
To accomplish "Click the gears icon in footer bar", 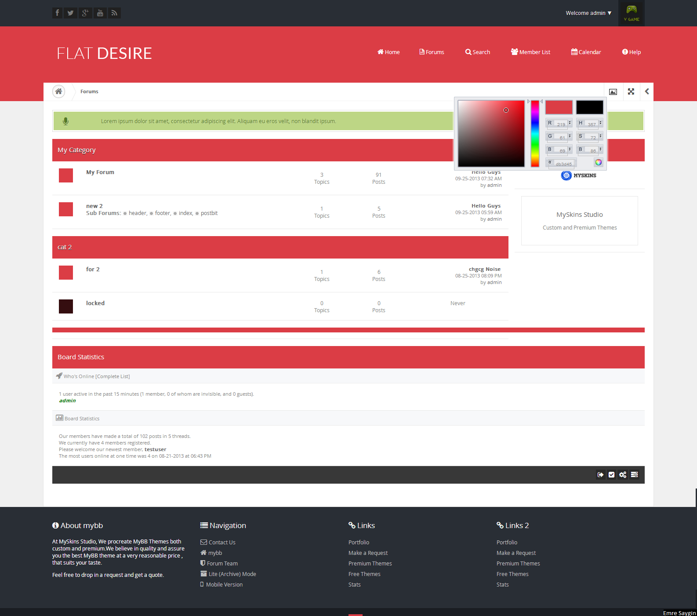I will tap(623, 474).
